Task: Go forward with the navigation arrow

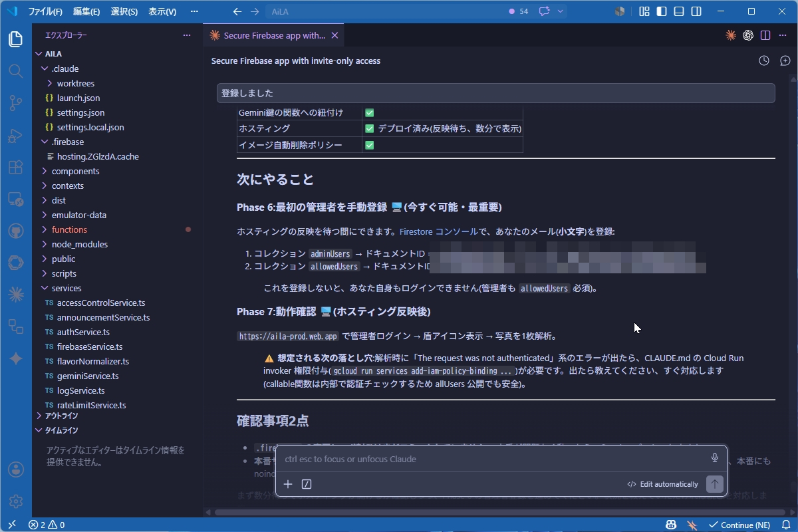Action: 255,11
